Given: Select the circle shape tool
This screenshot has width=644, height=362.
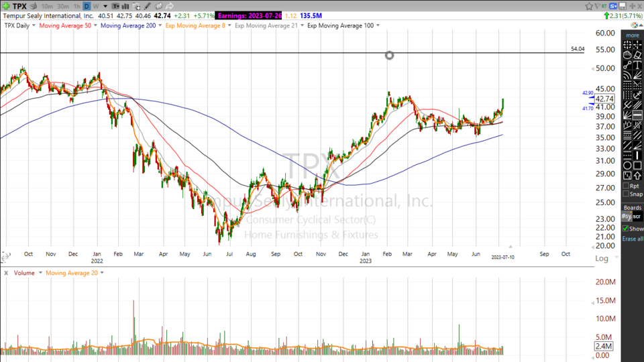Looking at the screenshot, I should [627, 166].
